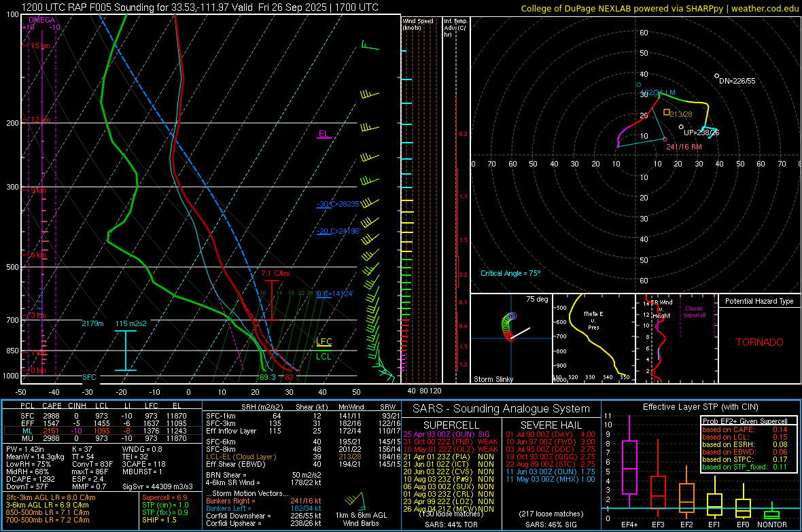Click the cyan '115 m2s2' label

coord(131,323)
